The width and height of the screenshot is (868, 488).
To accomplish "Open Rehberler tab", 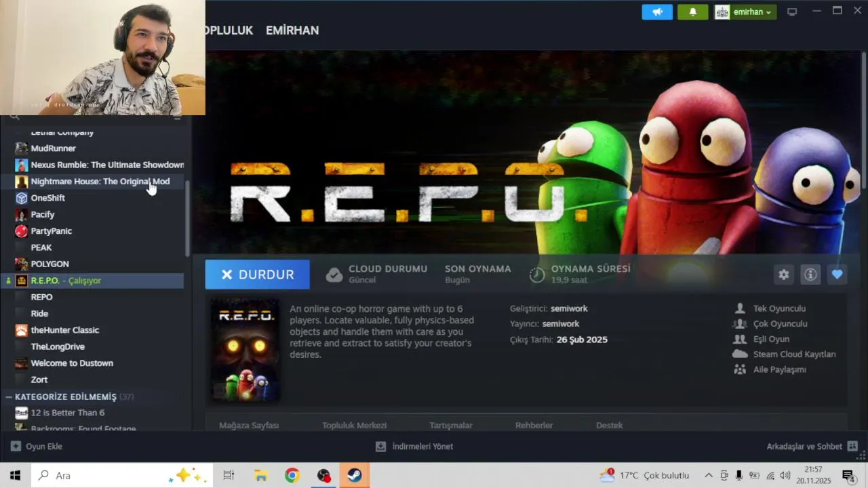I will [534, 426].
